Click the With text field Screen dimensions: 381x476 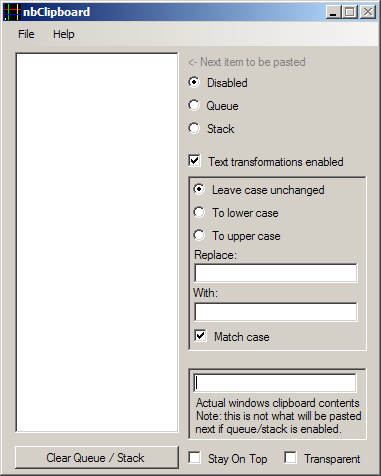[276, 312]
